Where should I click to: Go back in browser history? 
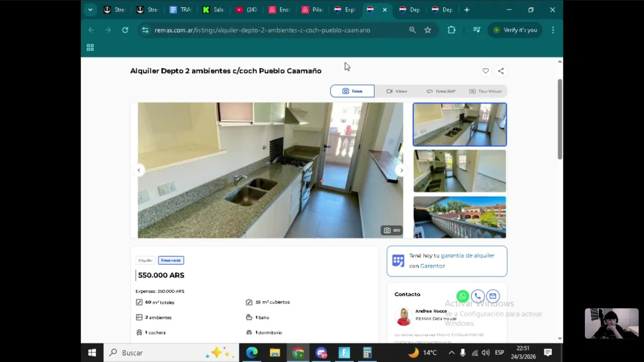click(x=91, y=30)
